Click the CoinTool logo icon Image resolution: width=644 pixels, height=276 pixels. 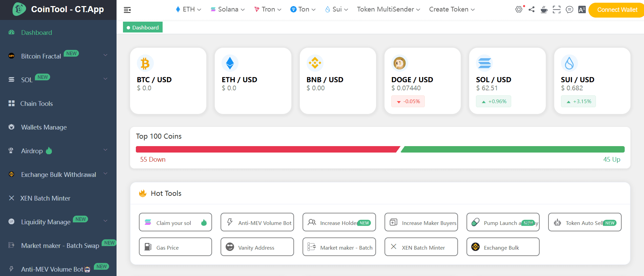19,9
